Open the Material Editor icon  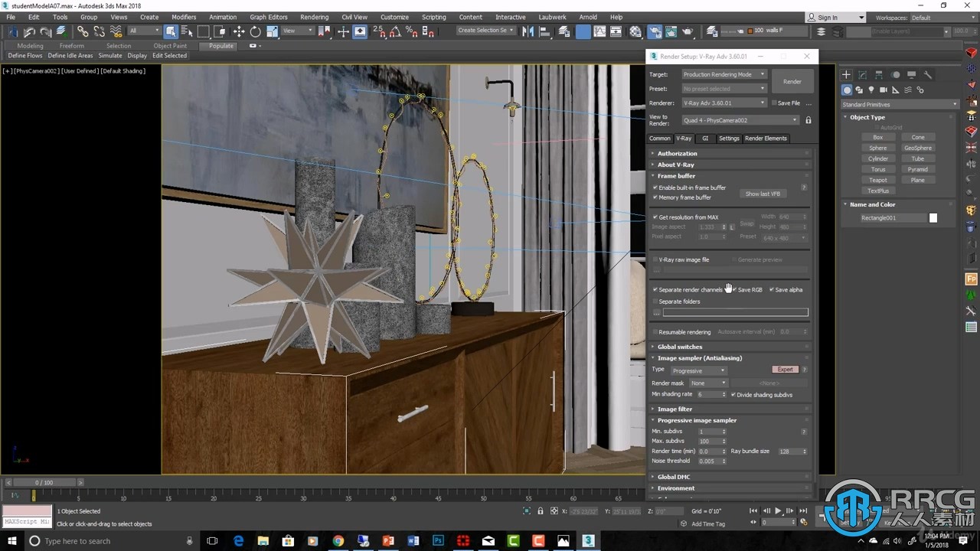click(635, 31)
